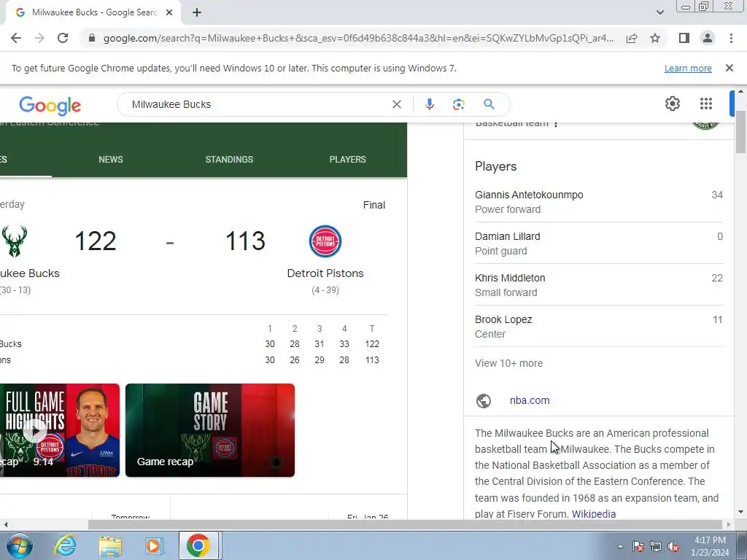Open the Wikipedia source link

[594, 514]
